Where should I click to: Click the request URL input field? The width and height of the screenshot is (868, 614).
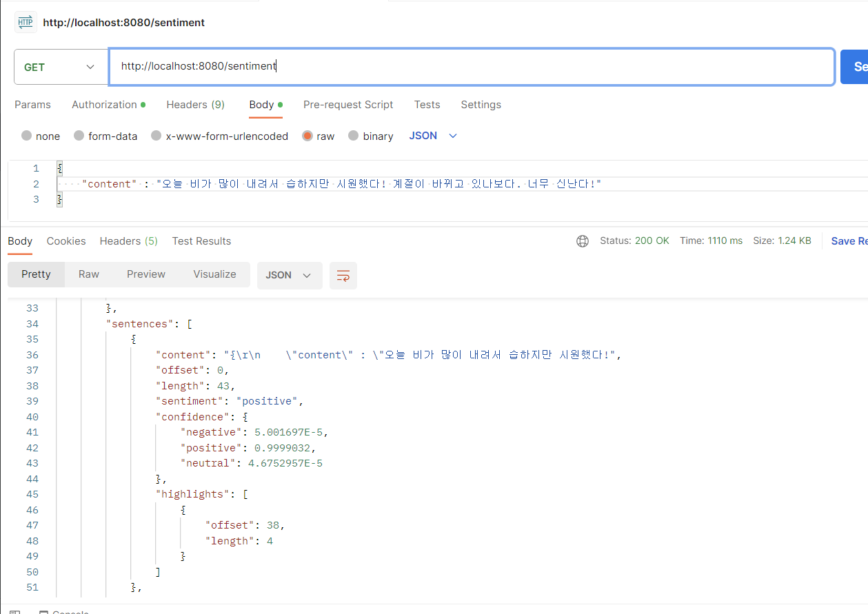472,67
